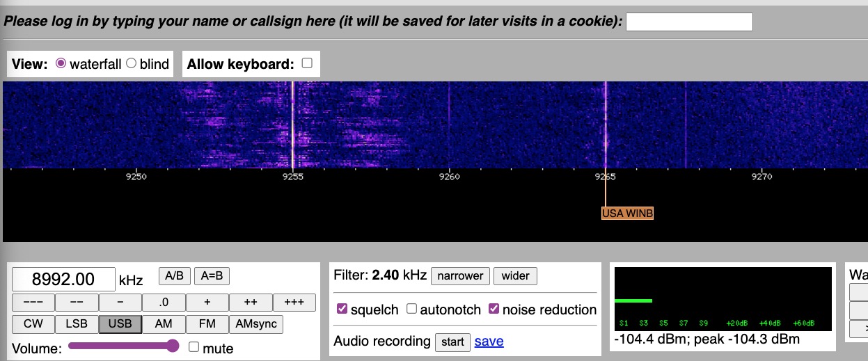
Task: Select AM mode
Action: [x=164, y=324]
